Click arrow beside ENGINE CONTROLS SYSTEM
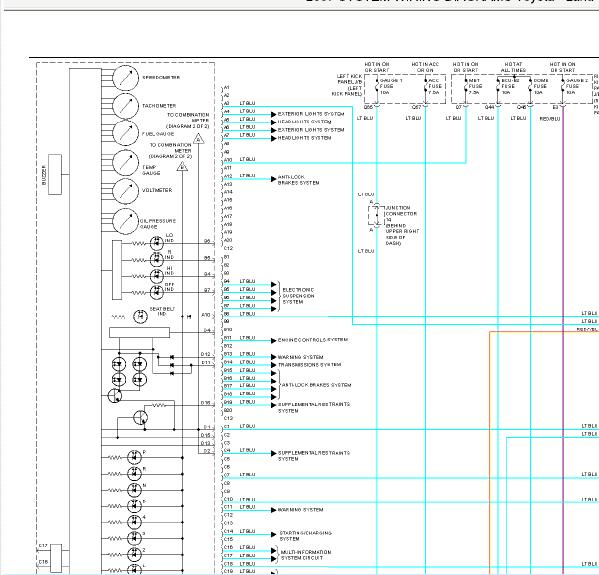Image resolution: width=599 pixels, height=575 pixels. click(x=274, y=340)
